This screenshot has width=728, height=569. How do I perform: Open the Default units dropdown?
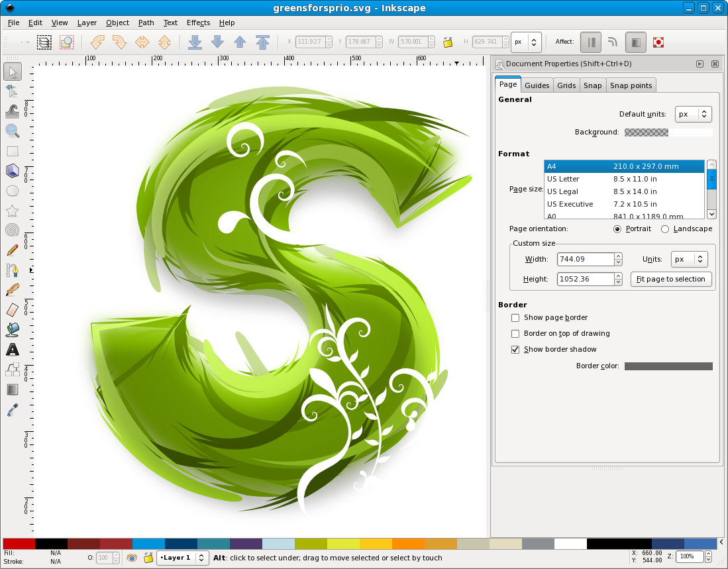[x=693, y=114]
